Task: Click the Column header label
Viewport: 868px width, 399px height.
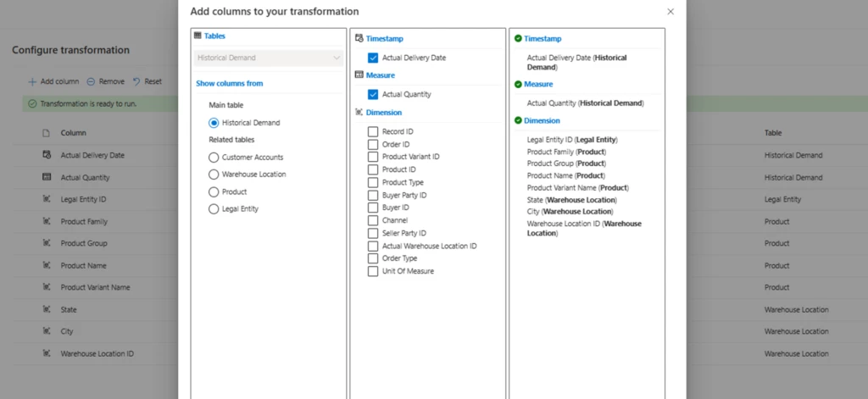Action: point(73,133)
